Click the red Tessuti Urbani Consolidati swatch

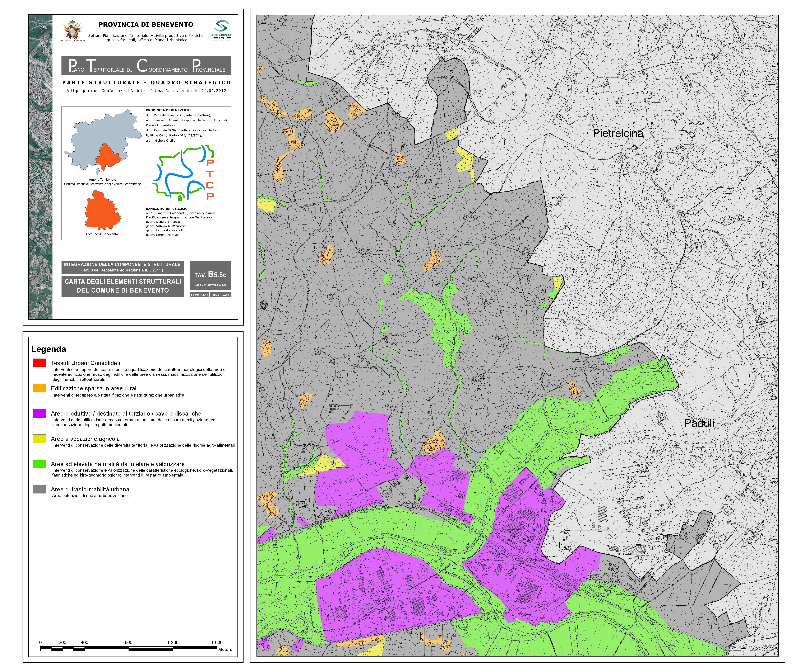[40, 363]
